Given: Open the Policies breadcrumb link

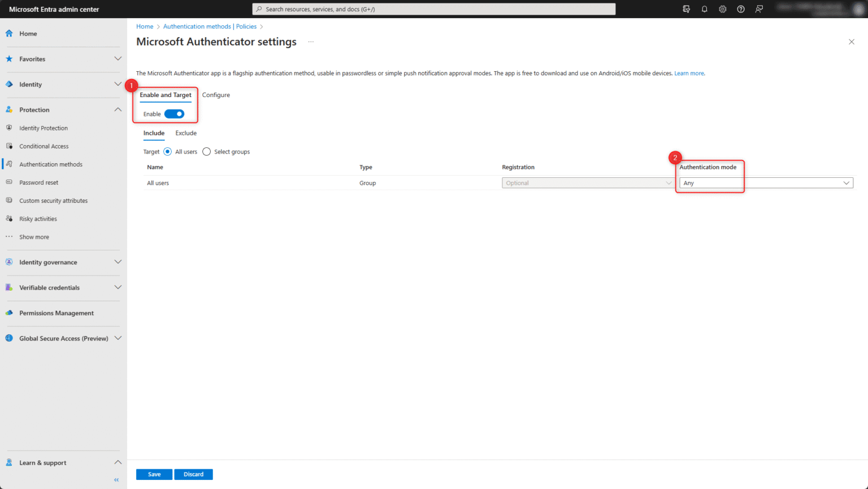Looking at the screenshot, I should pyautogui.click(x=246, y=26).
